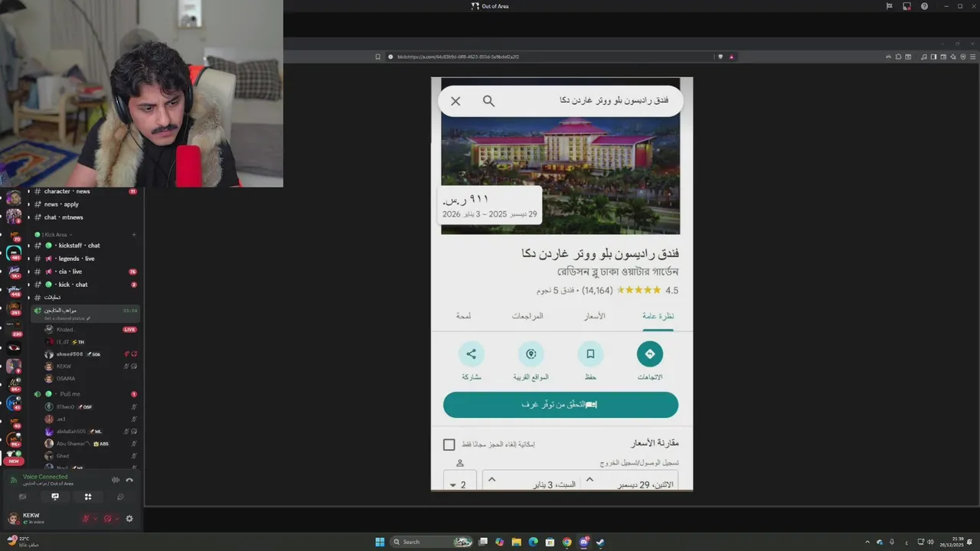
Task: Click user Ghed in voice list
Action: pos(90,456)
